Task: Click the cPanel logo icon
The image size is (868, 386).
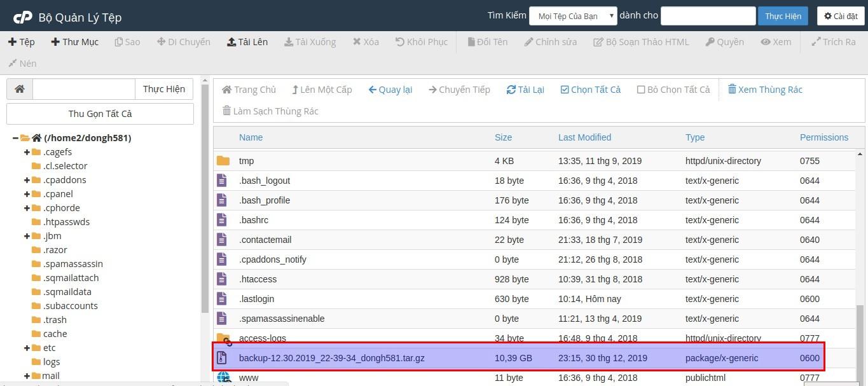Action: (x=23, y=17)
